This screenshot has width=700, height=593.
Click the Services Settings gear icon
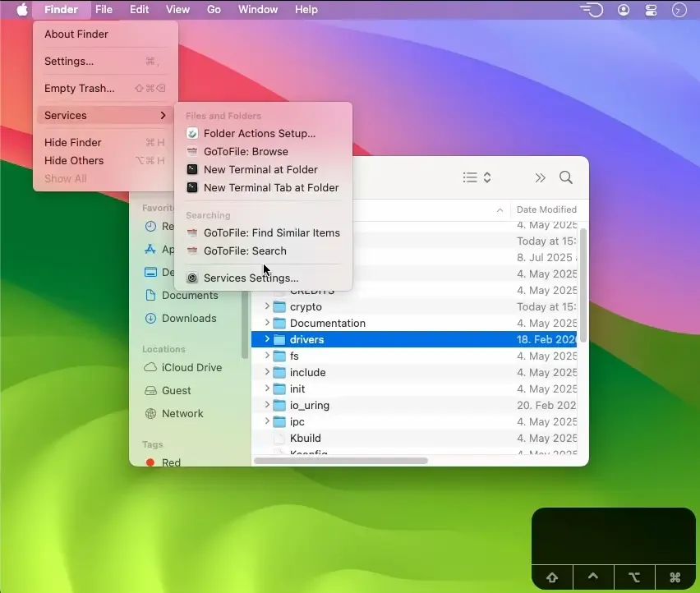click(x=192, y=278)
